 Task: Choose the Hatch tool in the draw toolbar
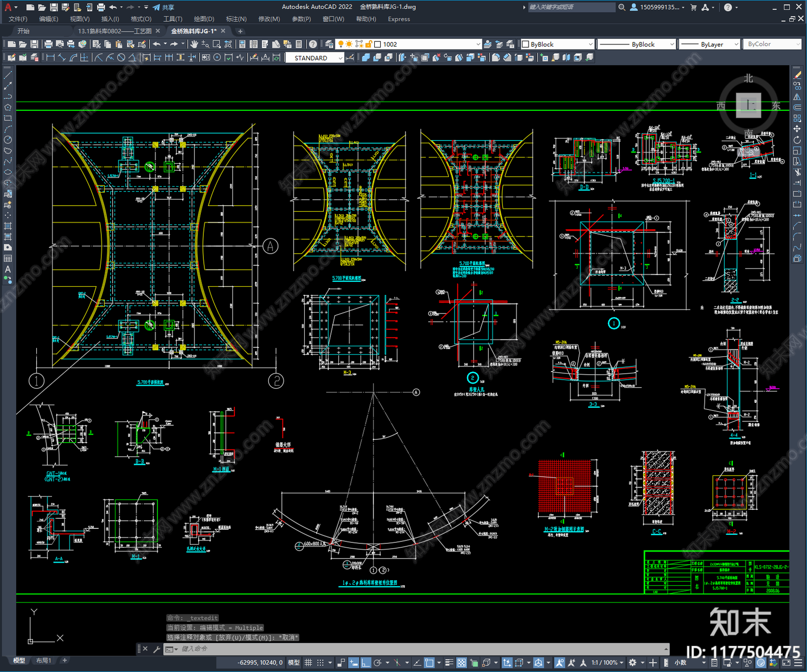point(8,226)
